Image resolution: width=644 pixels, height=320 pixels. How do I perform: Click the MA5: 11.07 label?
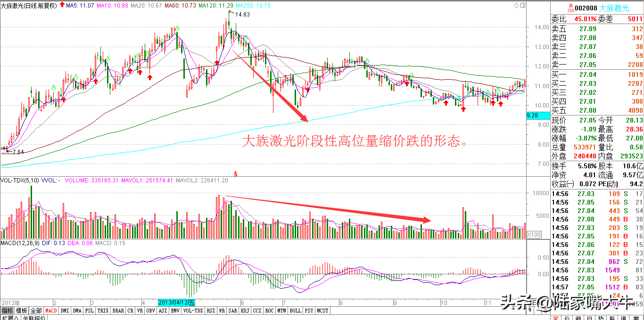pos(80,6)
